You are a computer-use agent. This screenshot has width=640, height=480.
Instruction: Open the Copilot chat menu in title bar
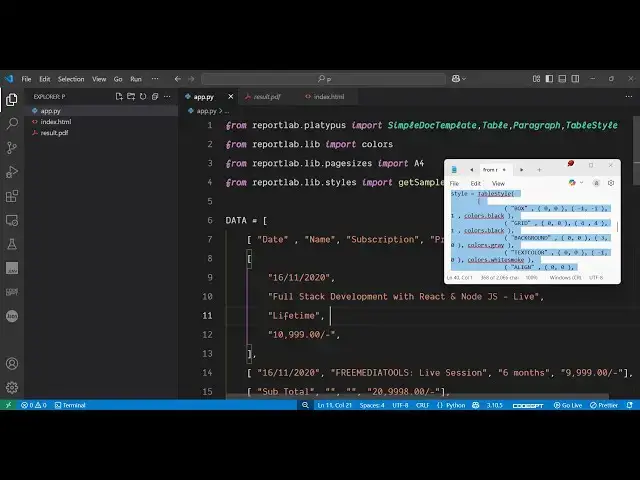pos(459,79)
